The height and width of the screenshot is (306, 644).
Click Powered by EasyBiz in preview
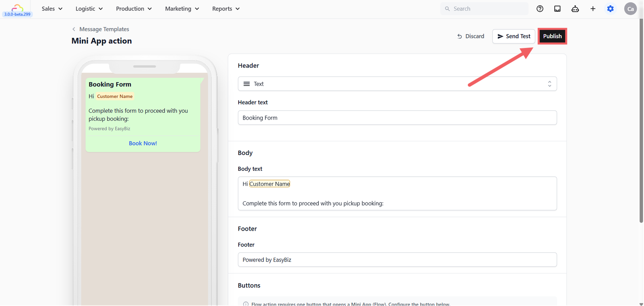click(x=109, y=128)
